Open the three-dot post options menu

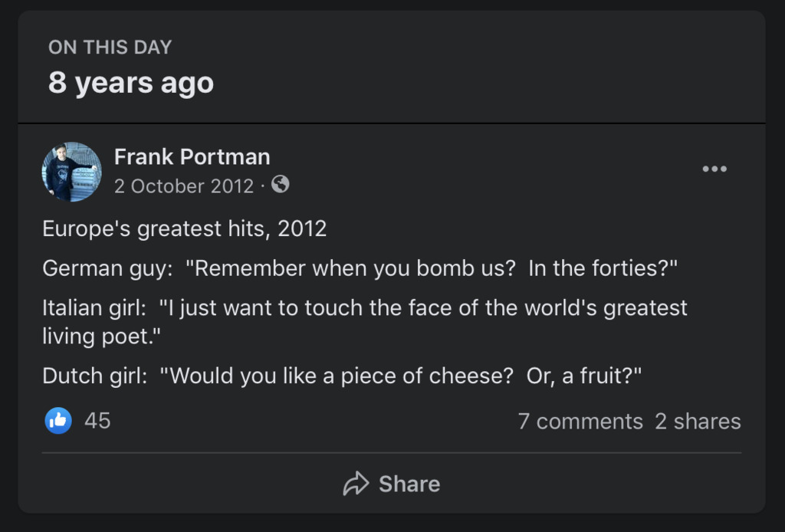[714, 169]
